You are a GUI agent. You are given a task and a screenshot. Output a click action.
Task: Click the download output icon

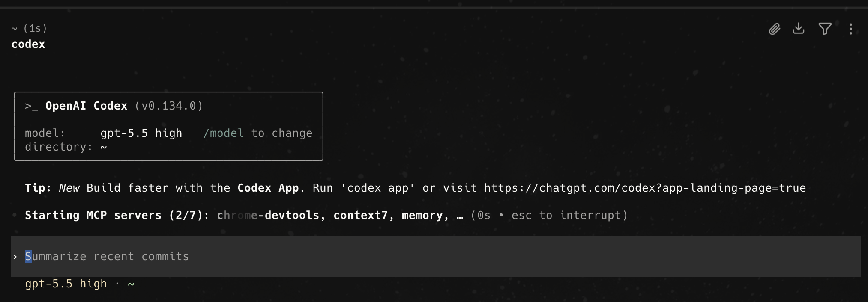pyautogui.click(x=799, y=29)
